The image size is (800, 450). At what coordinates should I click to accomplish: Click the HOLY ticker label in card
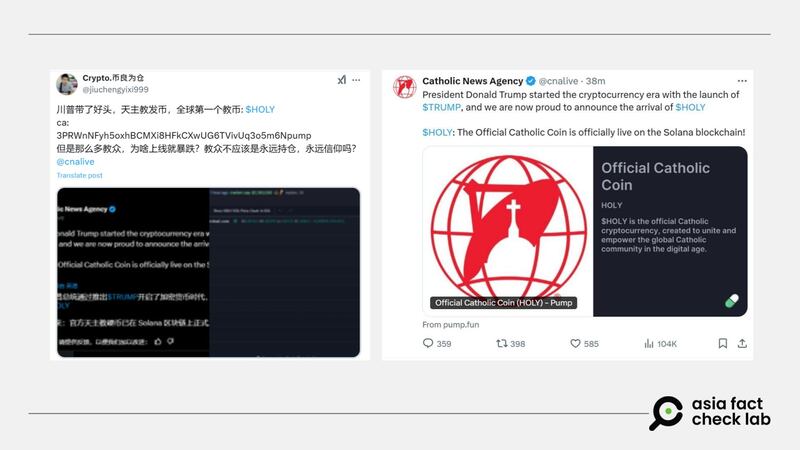[612, 205]
